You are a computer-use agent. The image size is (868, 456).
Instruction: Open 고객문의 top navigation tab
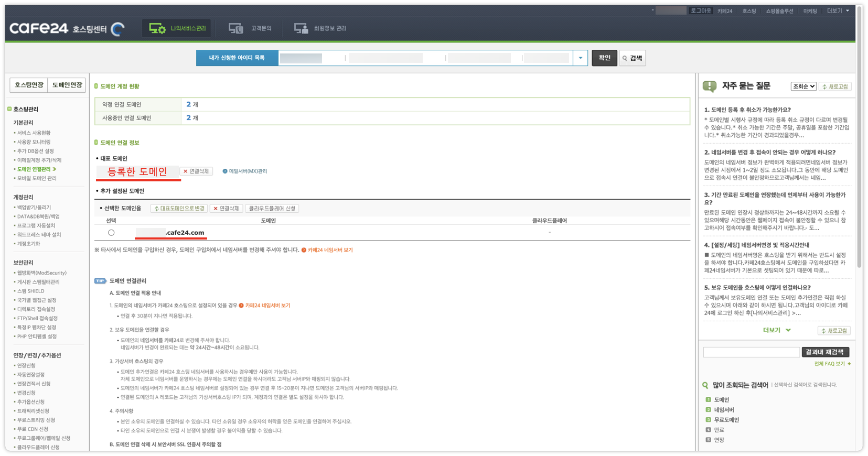click(x=250, y=28)
